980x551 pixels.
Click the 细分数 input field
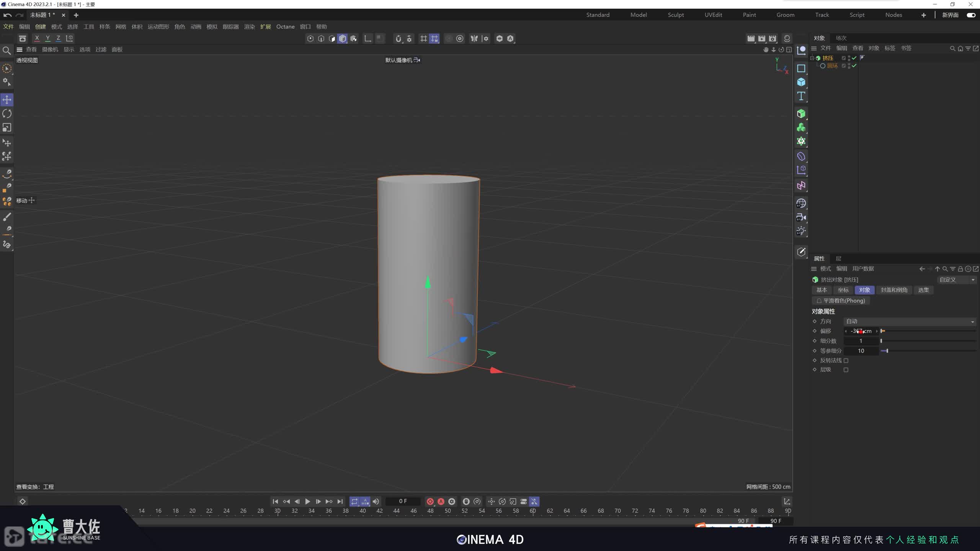tap(861, 341)
